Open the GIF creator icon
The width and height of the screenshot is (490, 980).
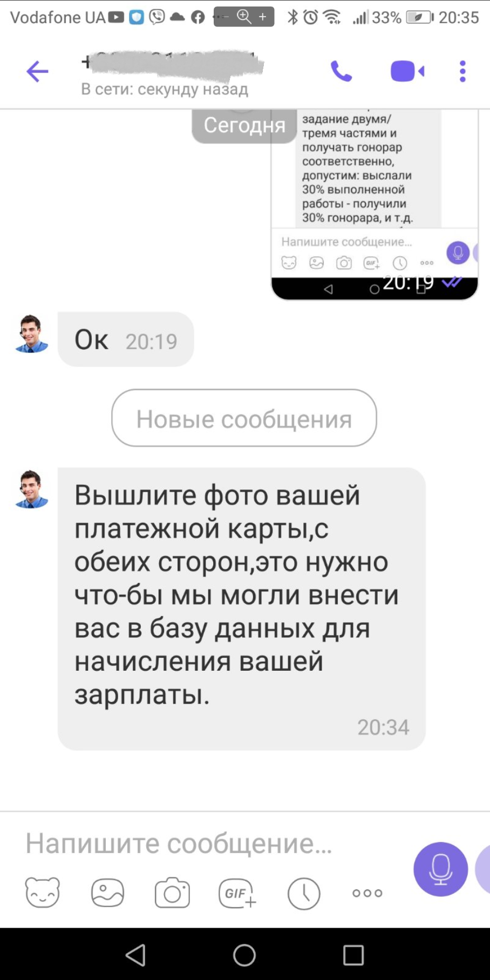coord(237,893)
